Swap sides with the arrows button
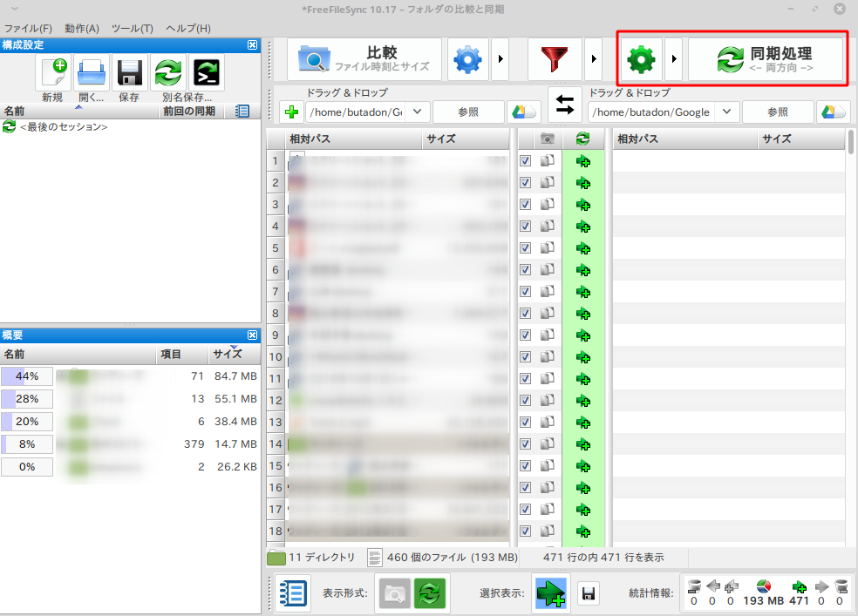Image resolution: width=858 pixels, height=616 pixels. (x=565, y=104)
